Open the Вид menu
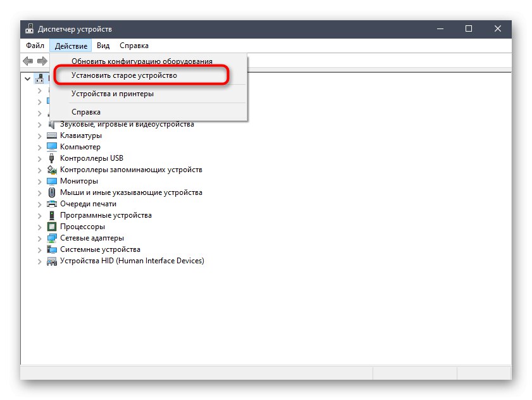532x400 pixels. point(103,46)
